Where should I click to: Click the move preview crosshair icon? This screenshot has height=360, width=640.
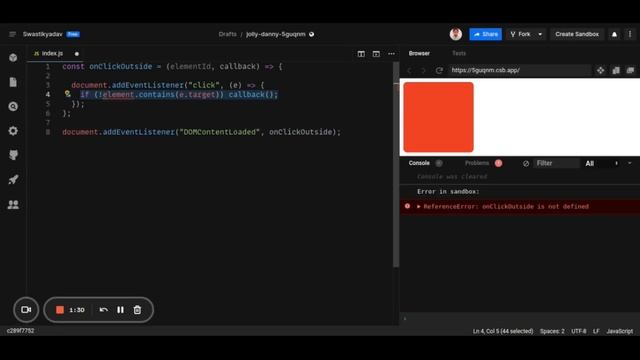(600, 70)
